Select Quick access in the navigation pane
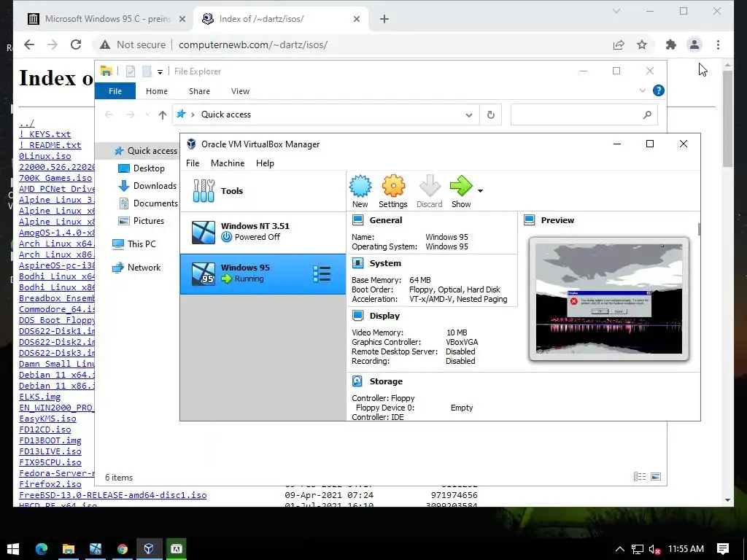This screenshot has height=560, width=747. (145, 150)
